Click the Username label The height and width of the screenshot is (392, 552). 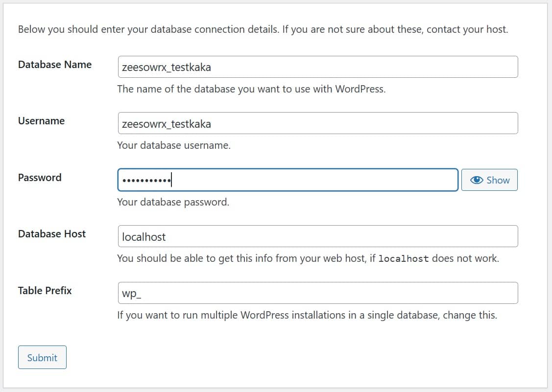pos(42,121)
